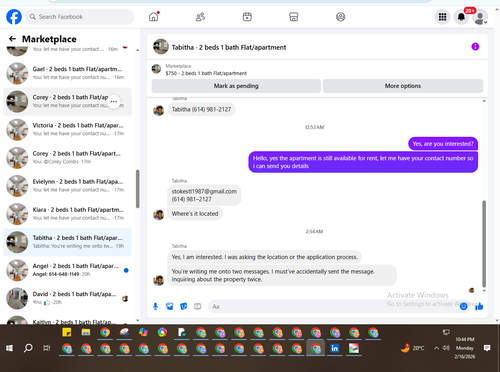
Task: Open the 20°C weather widget
Action: pyautogui.click(x=413, y=348)
